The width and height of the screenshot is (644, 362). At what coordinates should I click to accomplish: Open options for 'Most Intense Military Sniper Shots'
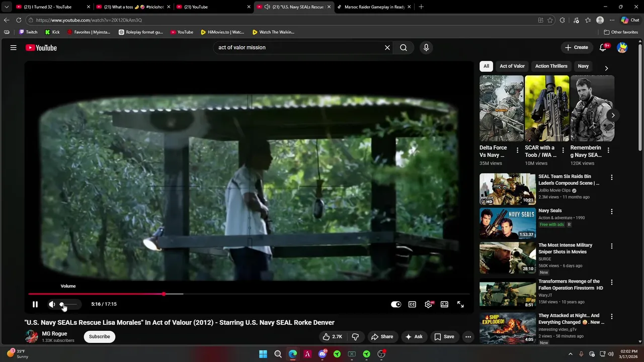pyautogui.click(x=612, y=246)
